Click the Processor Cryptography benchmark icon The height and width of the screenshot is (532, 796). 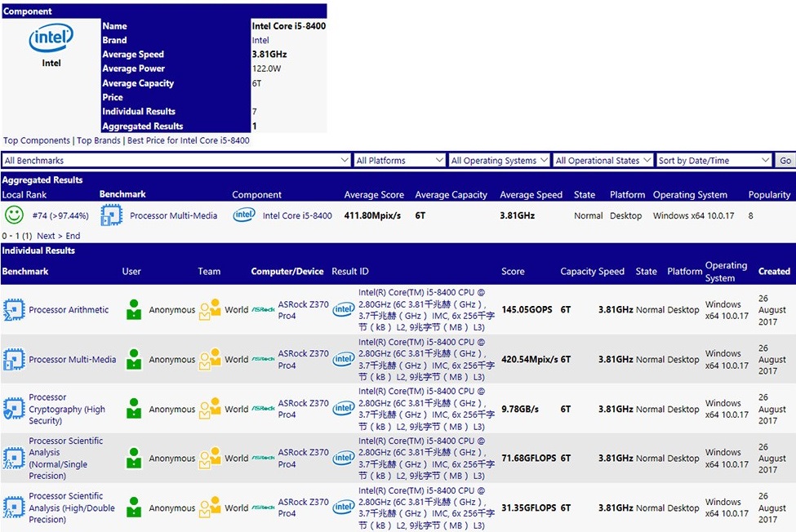pyautogui.click(x=14, y=409)
